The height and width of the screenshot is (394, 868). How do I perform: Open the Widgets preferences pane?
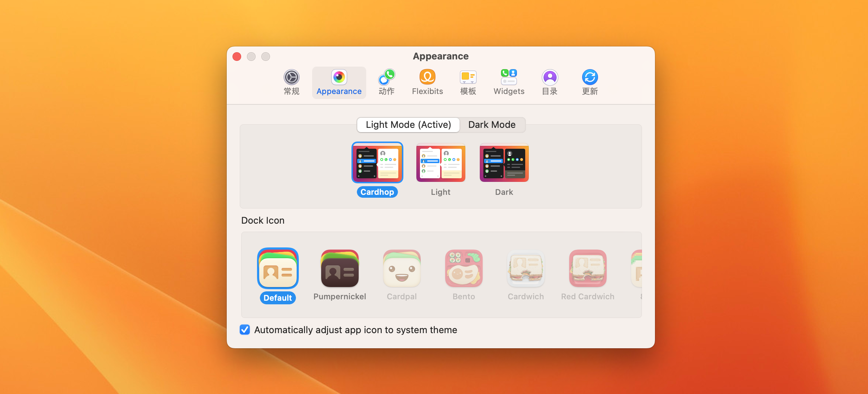[509, 82]
